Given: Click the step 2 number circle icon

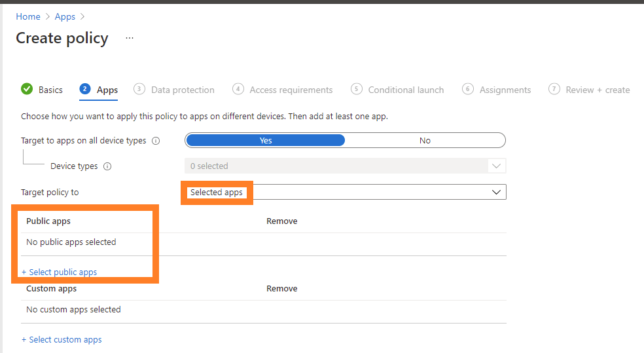Looking at the screenshot, I should (x=85, y=89).
